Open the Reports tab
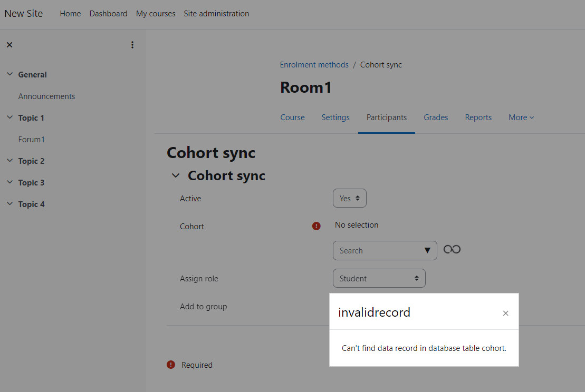The width and height of the screenshot is (585, 392). click(x=478, y=117)
